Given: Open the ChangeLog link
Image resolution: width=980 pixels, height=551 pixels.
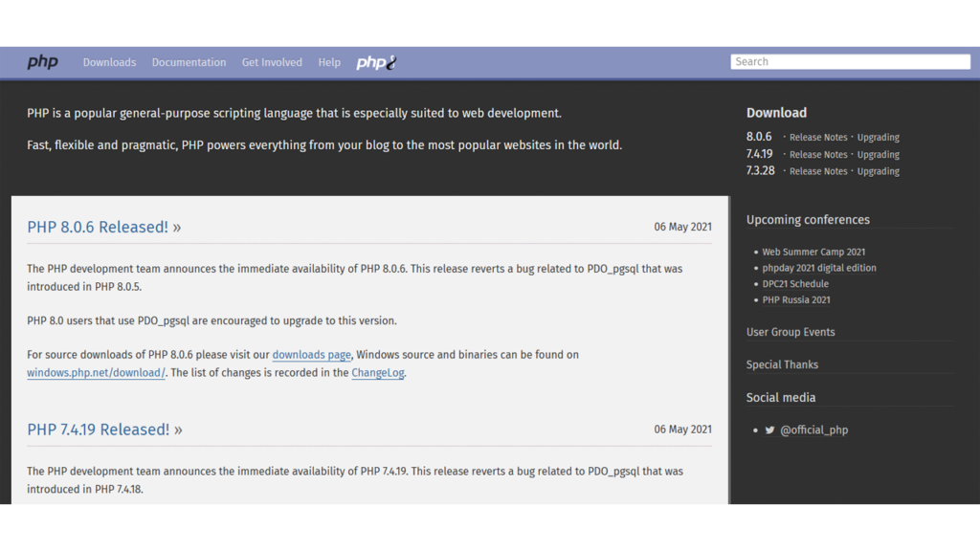Looking at the screenshot, I should pos(377,373).
